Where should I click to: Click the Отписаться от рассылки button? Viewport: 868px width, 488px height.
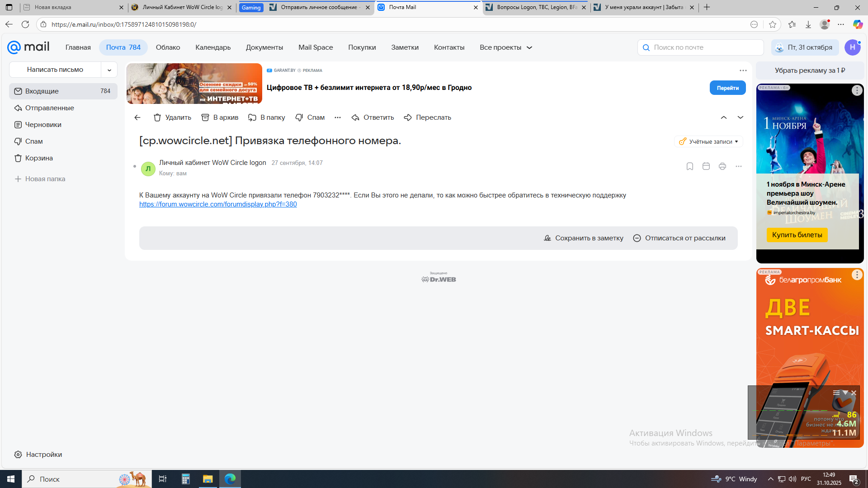point(679,238)
